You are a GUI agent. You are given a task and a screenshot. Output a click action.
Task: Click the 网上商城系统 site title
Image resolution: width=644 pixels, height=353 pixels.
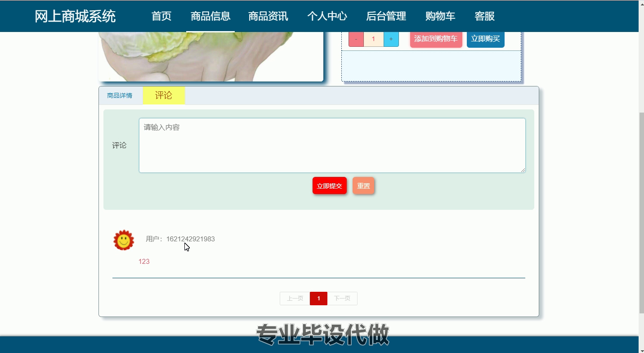tap(75, 16)
